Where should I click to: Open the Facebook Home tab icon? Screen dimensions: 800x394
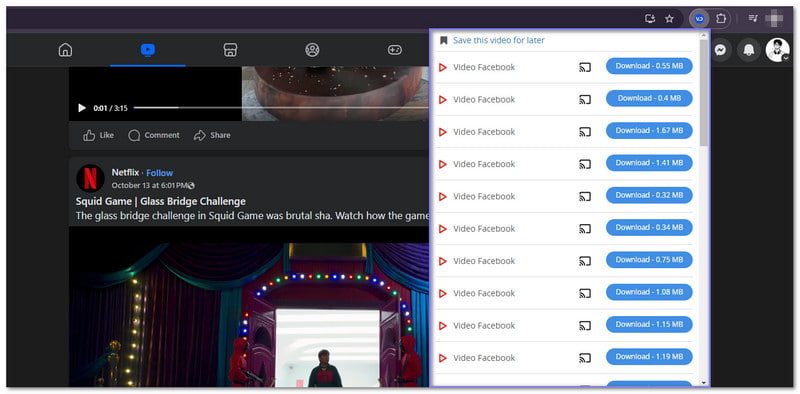tap(65, 50)
